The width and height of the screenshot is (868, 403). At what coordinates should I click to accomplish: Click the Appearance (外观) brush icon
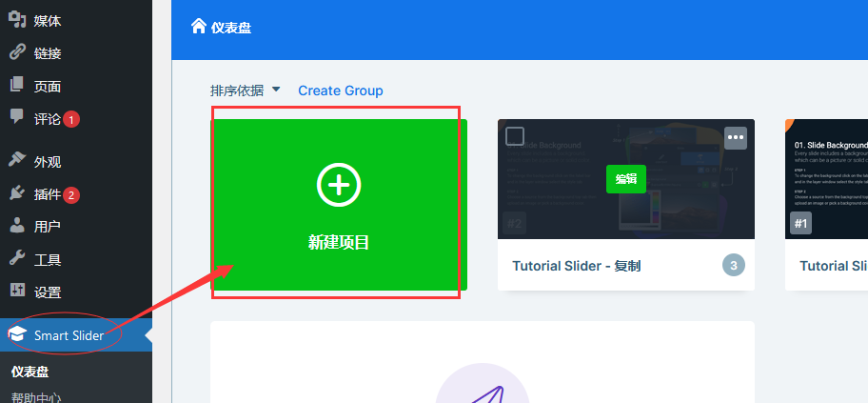(x=17, y=161)
